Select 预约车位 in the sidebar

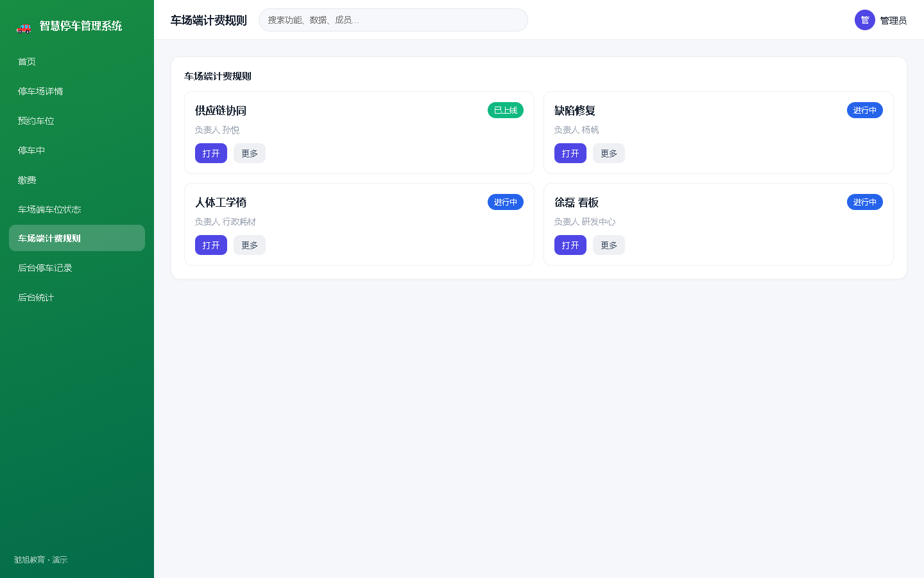pyautogui.click(x=77, y=121)
